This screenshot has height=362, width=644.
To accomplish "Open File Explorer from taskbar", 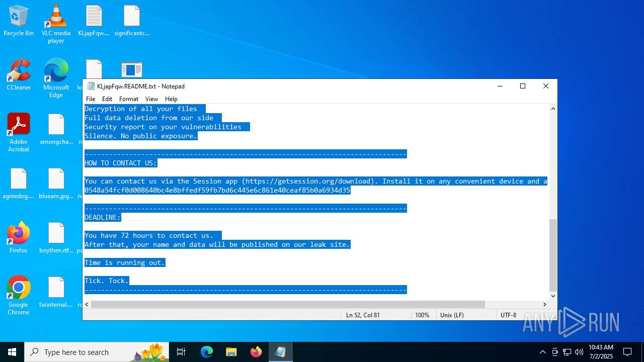I will pos(231,352).
